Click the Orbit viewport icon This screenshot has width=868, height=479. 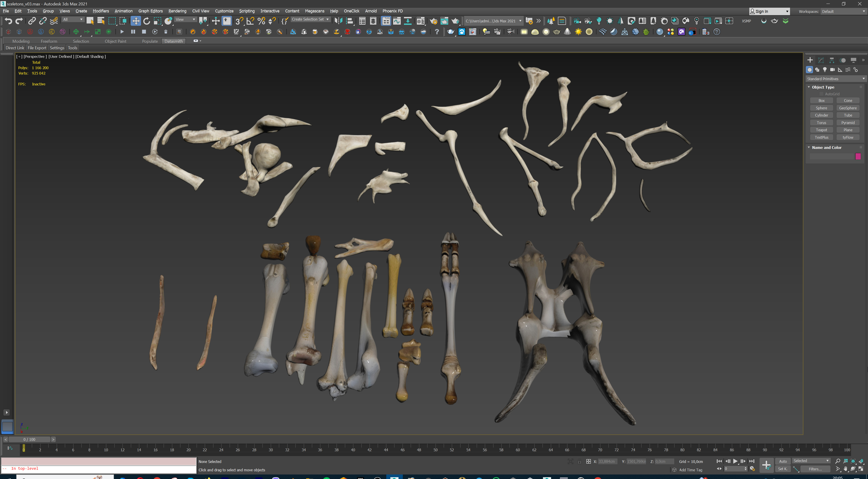[853, 469]
